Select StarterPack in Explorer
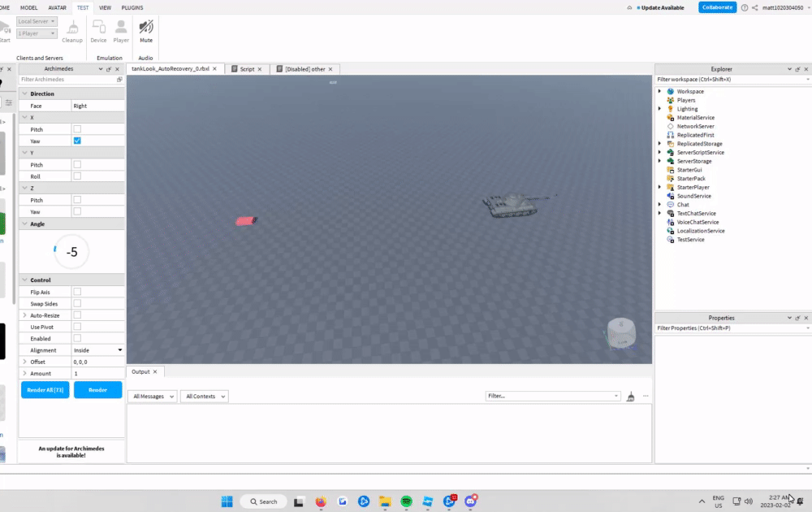Viewport: 812px width, 512px height. pyautogui.click(x=691, y=178)
